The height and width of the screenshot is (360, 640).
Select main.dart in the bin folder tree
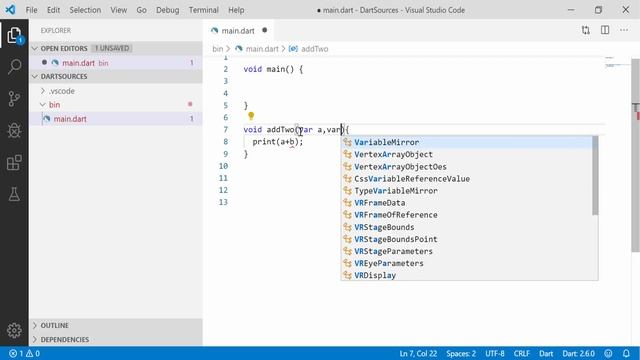[x=116, y=119]
